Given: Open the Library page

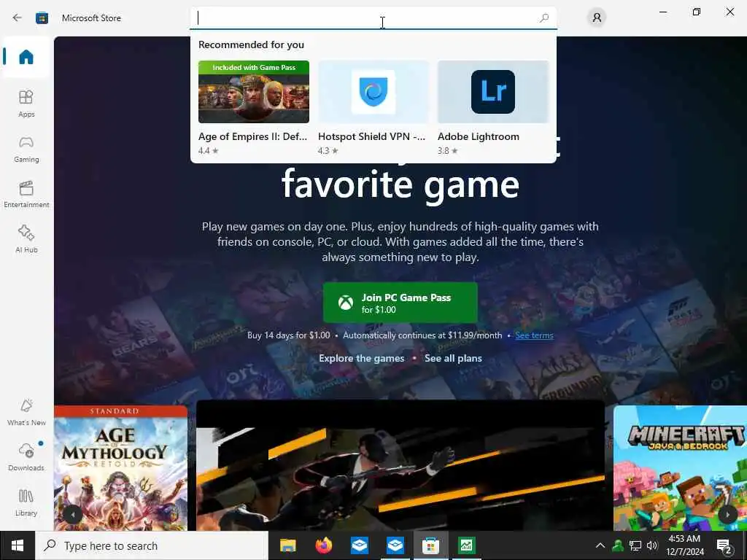Looking at the screenshot, I should point(26,502).
